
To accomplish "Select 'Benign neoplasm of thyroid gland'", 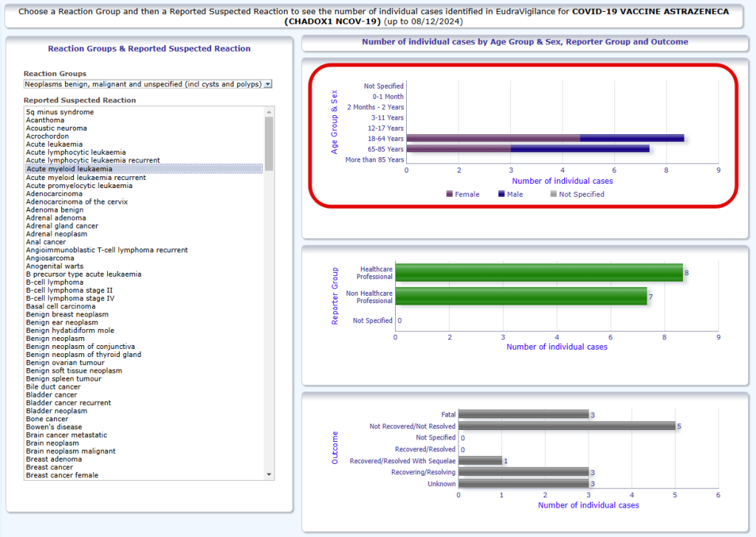I will [83, 355].
